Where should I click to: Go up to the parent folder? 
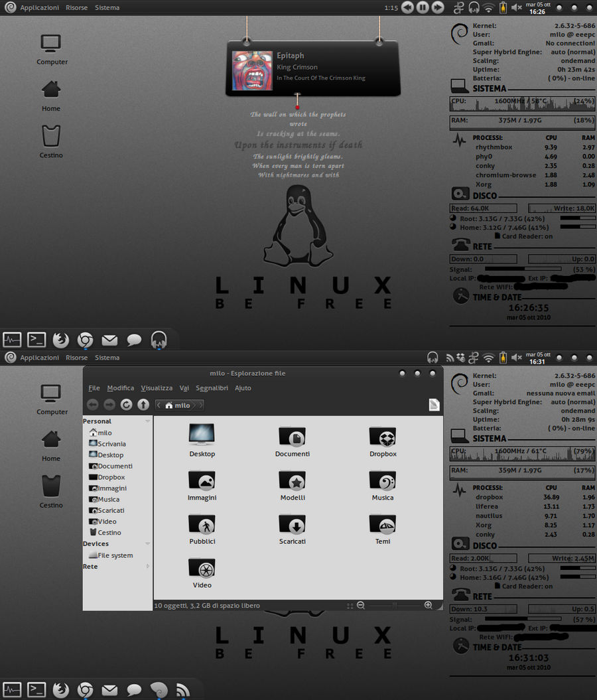click(143, 405)
